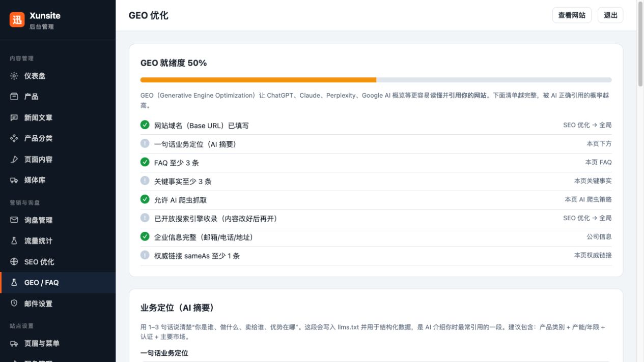The image size is (644, 362).
Task: Click the 页眉与菜单 truck icon
Action: coord(14,344)
